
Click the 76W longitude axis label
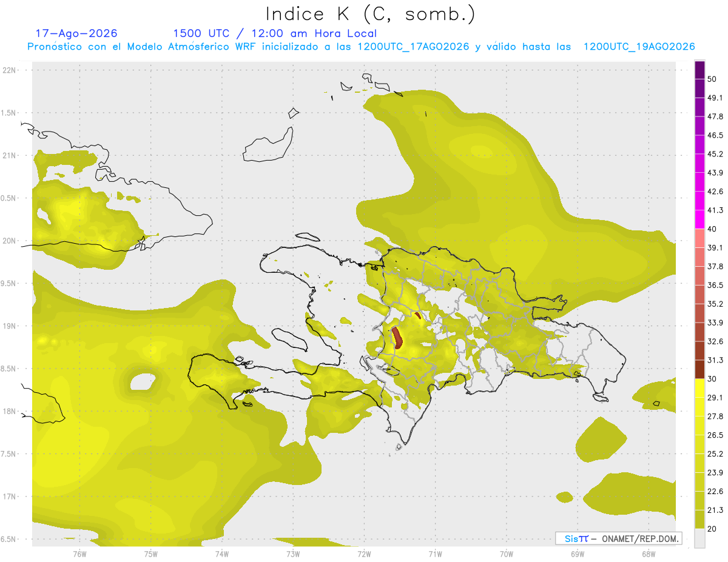click(x=79, y=554)
